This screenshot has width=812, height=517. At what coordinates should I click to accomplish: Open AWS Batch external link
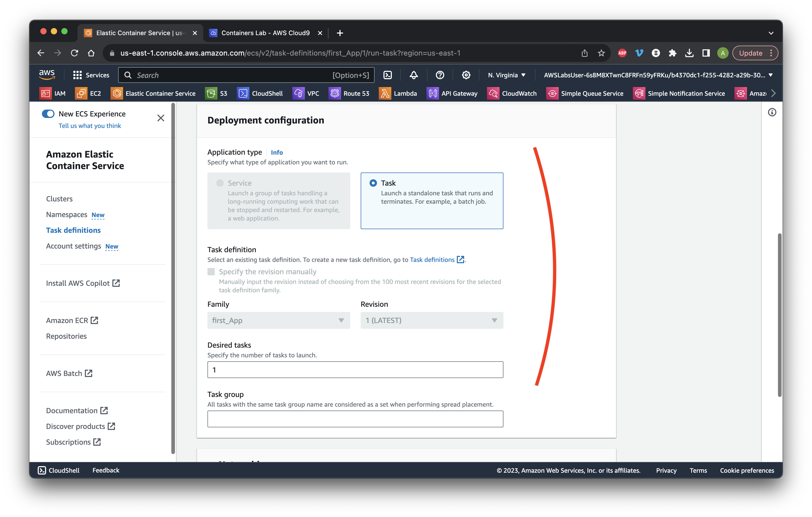point(69,373)
